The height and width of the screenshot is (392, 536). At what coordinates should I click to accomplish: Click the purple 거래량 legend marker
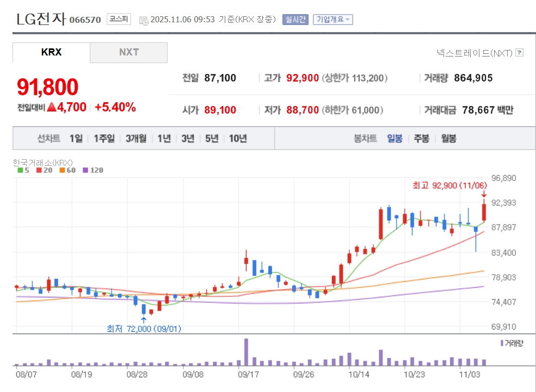501,343
